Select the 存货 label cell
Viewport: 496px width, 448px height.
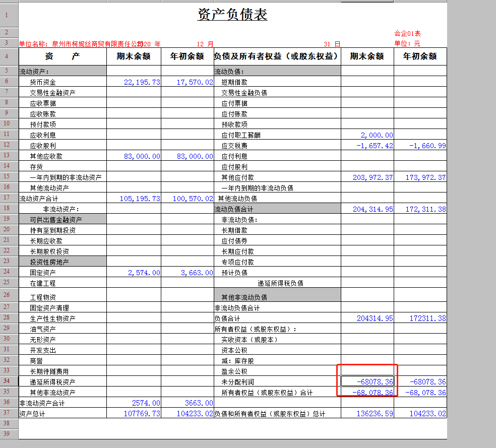coord(63,166)
